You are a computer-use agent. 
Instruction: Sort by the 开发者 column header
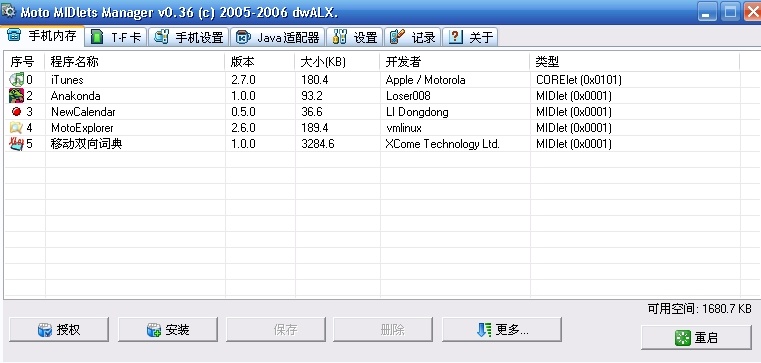455,62
